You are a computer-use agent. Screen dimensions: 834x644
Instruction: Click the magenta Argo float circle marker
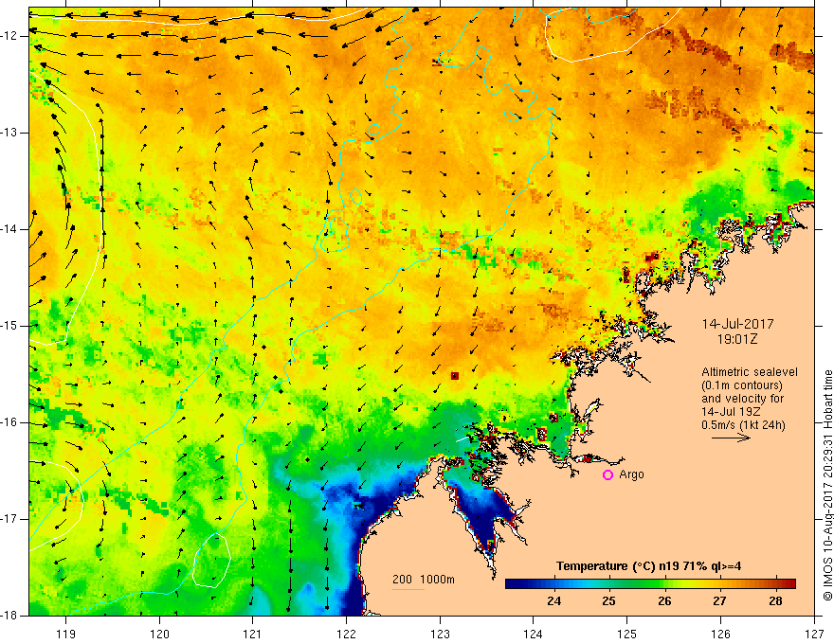pos(607,474)
